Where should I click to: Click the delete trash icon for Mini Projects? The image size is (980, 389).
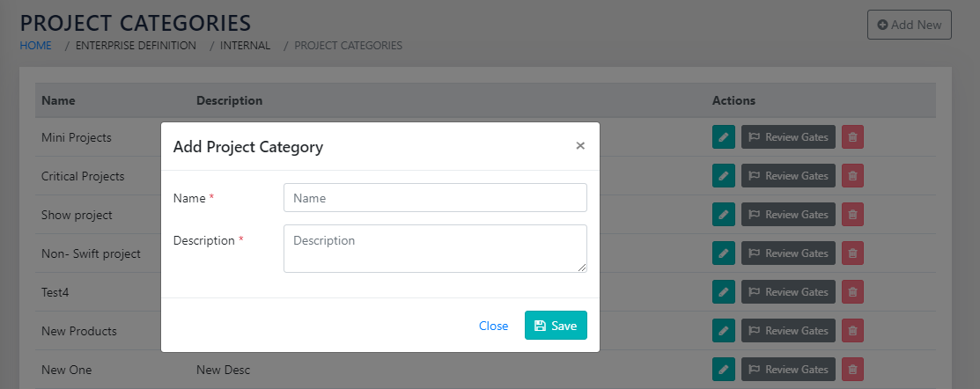point(852,137)
